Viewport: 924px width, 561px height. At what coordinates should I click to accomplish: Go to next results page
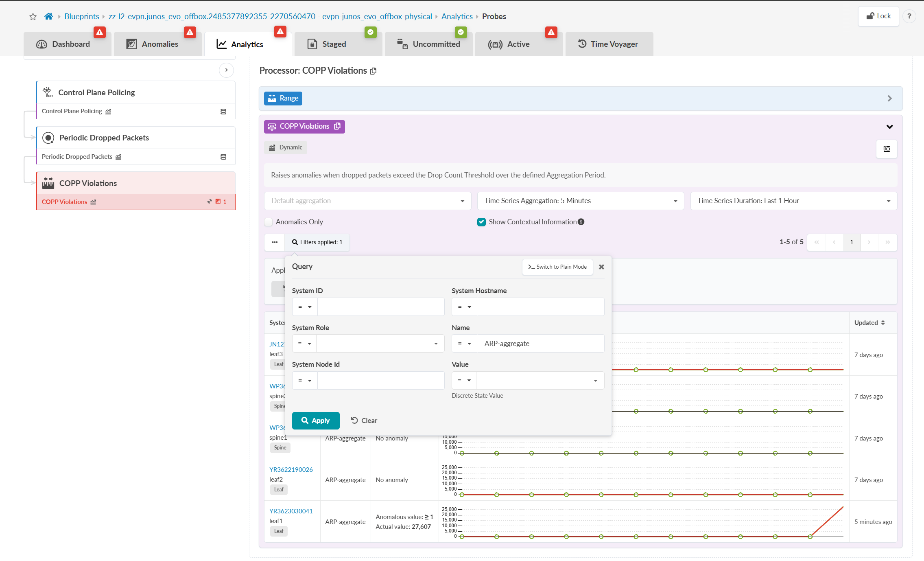pos(869,242)
